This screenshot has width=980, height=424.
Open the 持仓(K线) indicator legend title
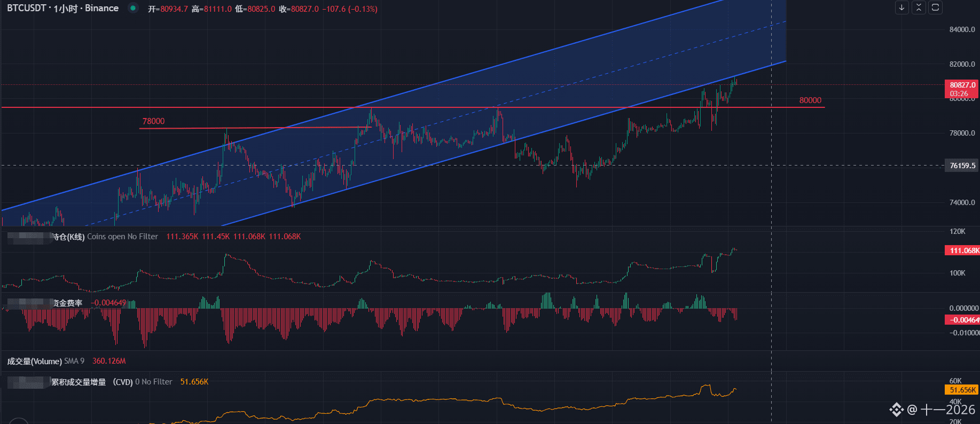(x=68, y=237)
